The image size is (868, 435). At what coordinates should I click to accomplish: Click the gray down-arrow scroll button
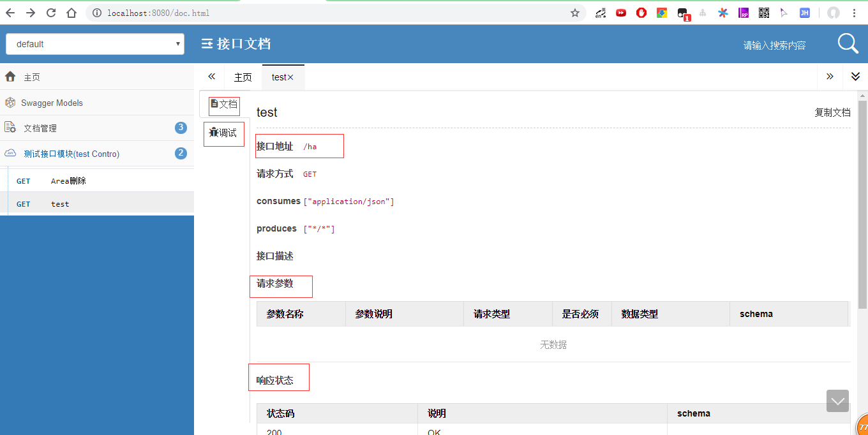click(x=837, y=401)
